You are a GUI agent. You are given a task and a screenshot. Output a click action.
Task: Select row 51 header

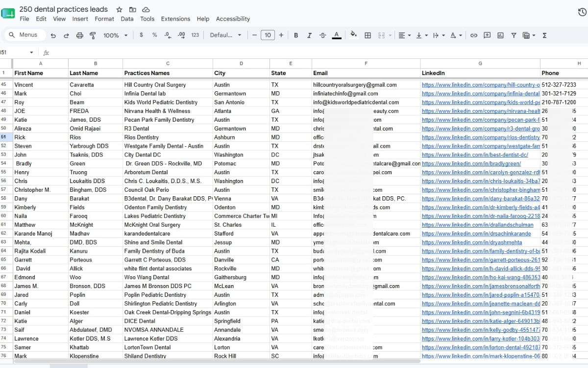6,137
